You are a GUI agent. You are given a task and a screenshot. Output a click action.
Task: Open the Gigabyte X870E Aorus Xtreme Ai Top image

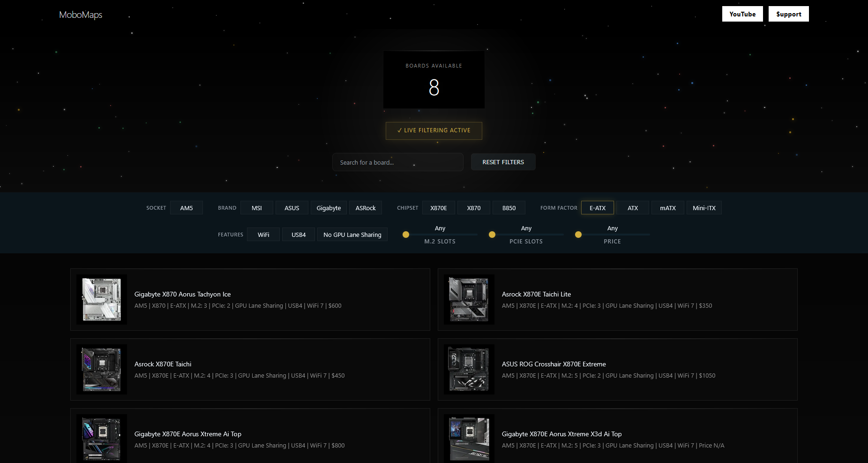click(x=102, y=439)
